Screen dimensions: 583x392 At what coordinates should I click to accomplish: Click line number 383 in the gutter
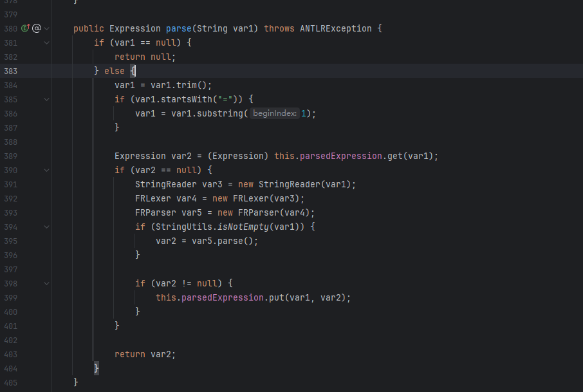[x=10, y=71]
